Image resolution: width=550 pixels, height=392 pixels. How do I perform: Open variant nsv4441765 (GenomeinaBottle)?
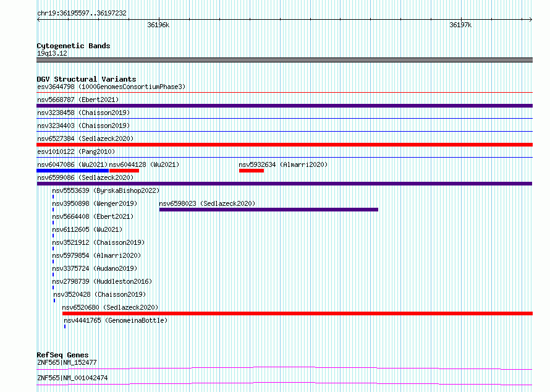pyautogui.click(x=116, y=320)
